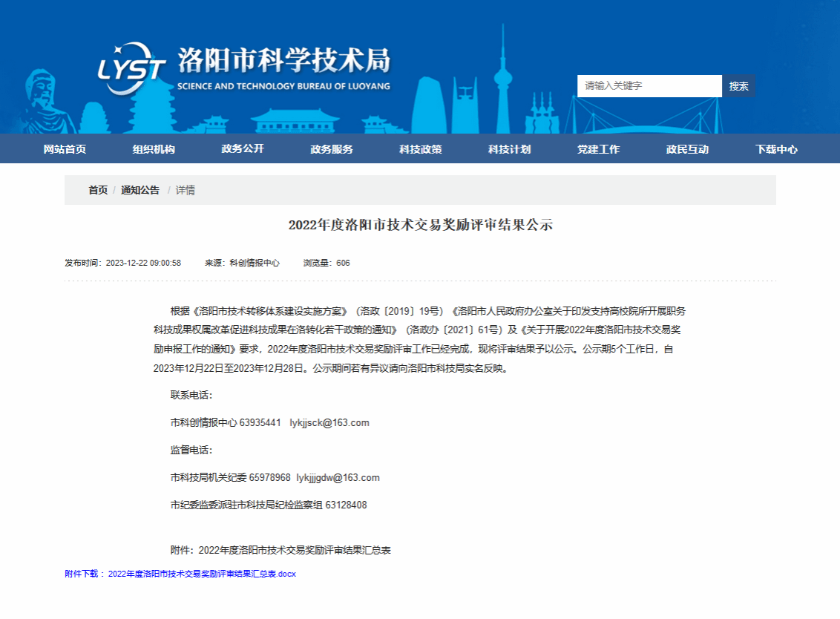Viewport: 840px width, 619px height.
Task: Click the 详情 breadcrumb item
Action: 186,190
